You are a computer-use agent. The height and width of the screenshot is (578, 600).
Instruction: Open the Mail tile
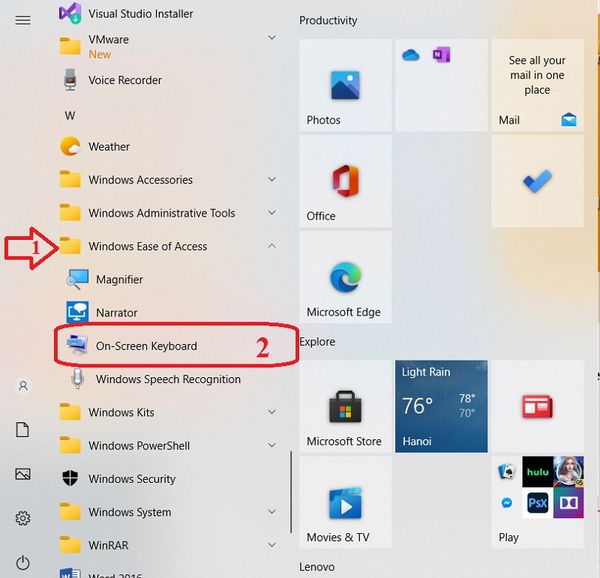tap(537, 85)
